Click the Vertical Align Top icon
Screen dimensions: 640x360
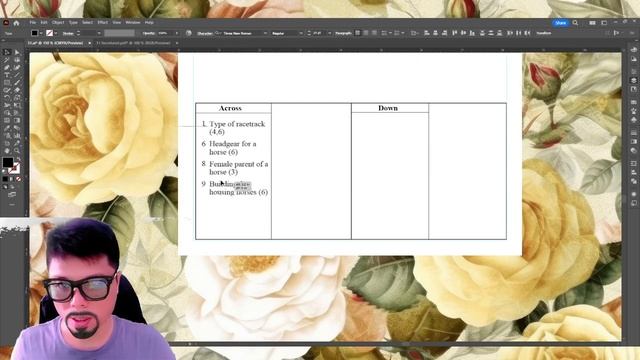point(454,33)
